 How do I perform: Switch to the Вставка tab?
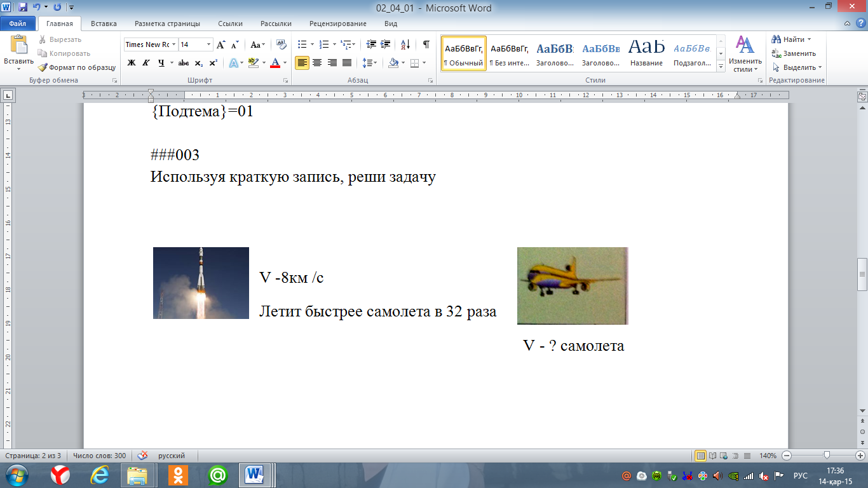(104, 24)
